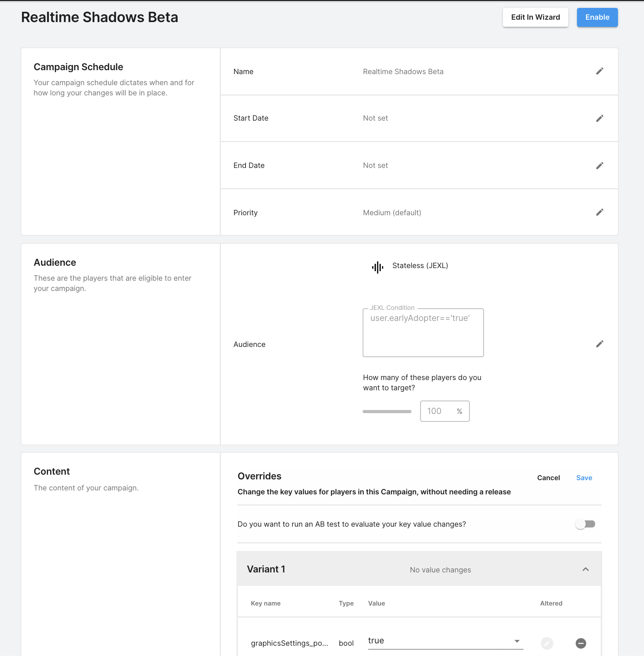The image size is (644, 656).
Task: Click the Altered pencil icon in Variant 1
Action: coord(547,643)
